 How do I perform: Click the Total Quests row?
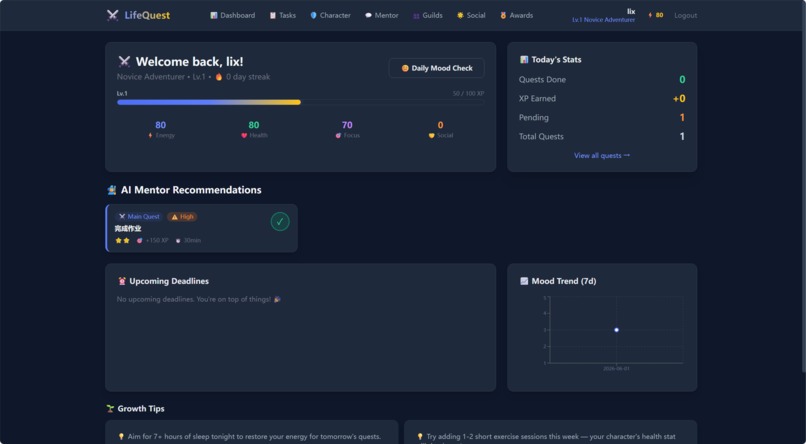[602, 137]
